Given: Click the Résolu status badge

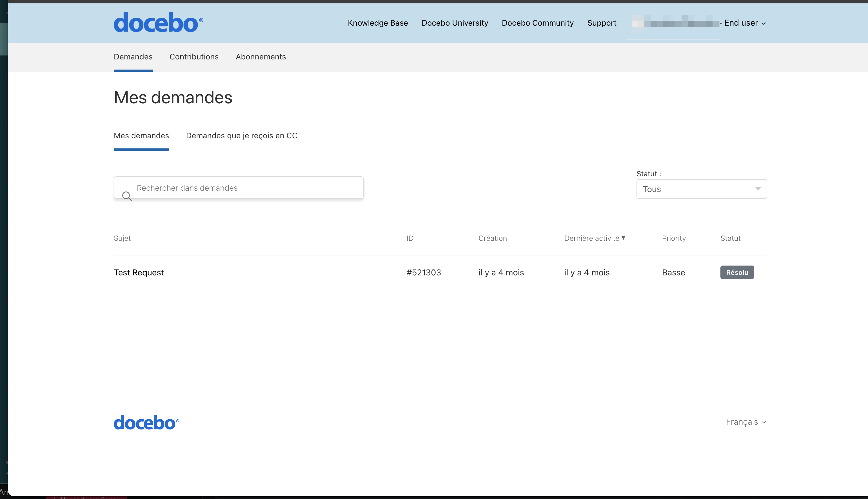Looking at the screenshot, I should [x=737, y=273].
